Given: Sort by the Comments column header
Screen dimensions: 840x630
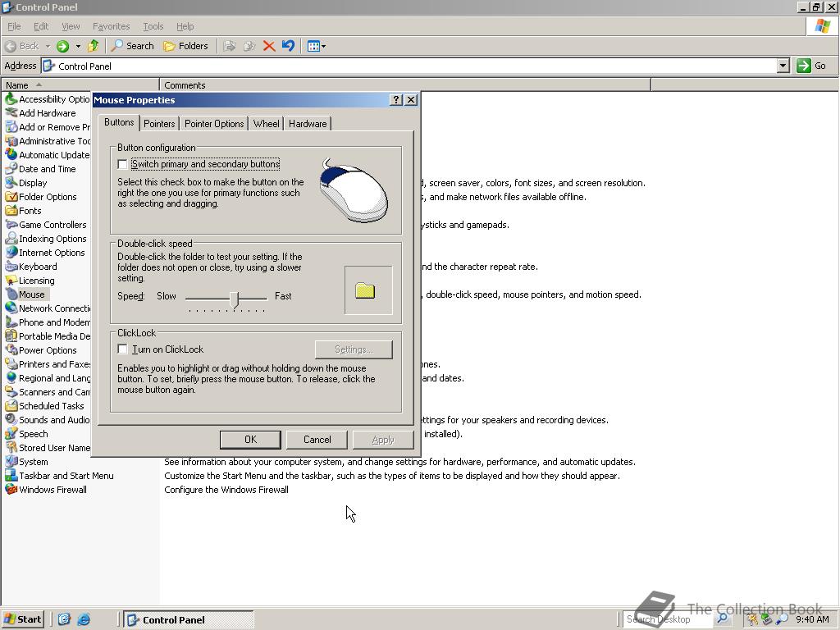Looking at the screenshot, I should [405, 85].
